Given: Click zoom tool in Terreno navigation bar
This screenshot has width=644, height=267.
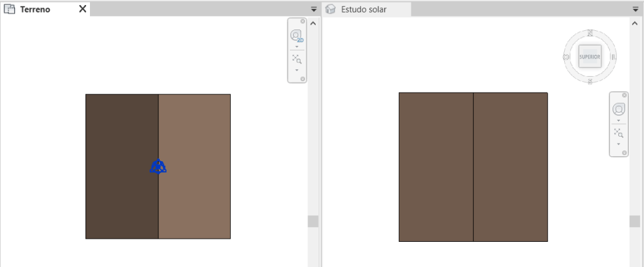Looking at the screenshot, I should point(296,59).
